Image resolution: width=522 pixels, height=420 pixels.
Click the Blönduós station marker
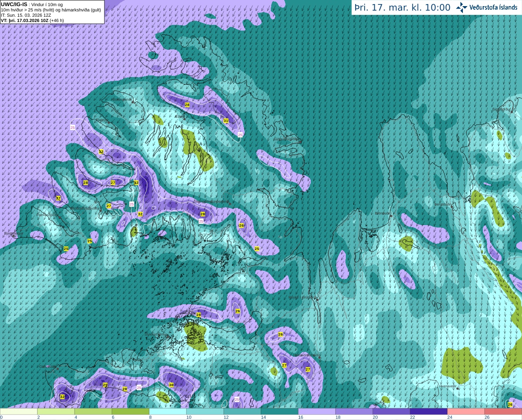pos(391,216)
